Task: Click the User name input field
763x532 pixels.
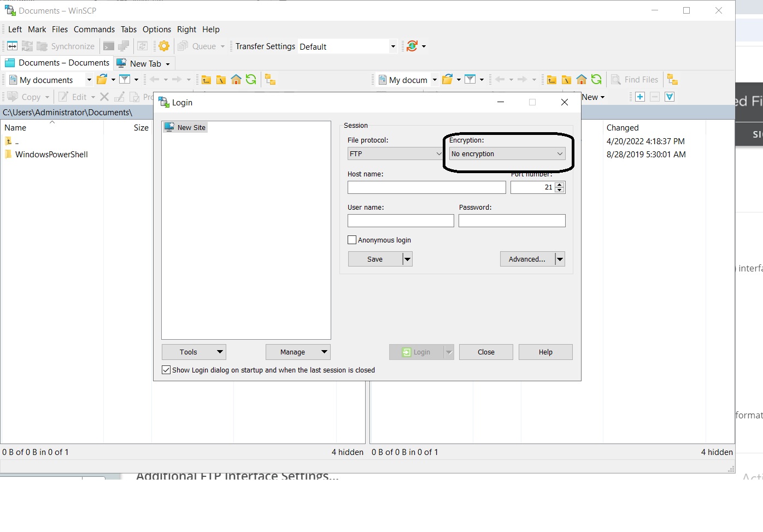Action: click(x=401, y=221)
